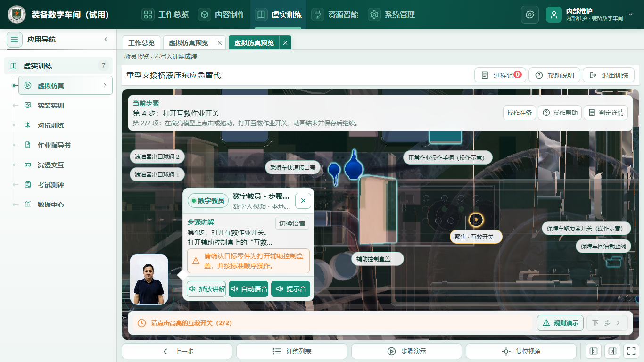This screenshot has width=644, height=362.
Task: Click the play panel icon next to fullscreen
Action: [594, 351]
